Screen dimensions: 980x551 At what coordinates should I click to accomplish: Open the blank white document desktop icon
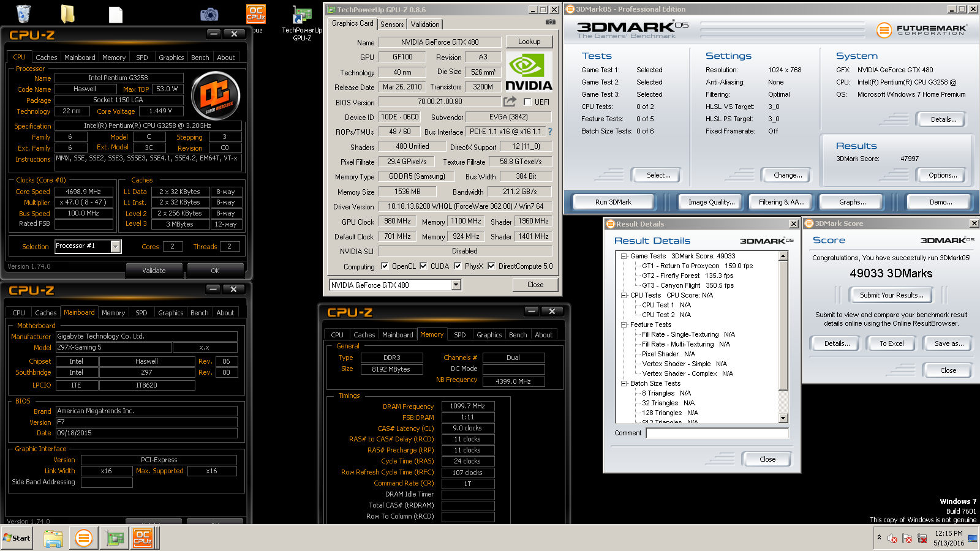coord(116,14)
